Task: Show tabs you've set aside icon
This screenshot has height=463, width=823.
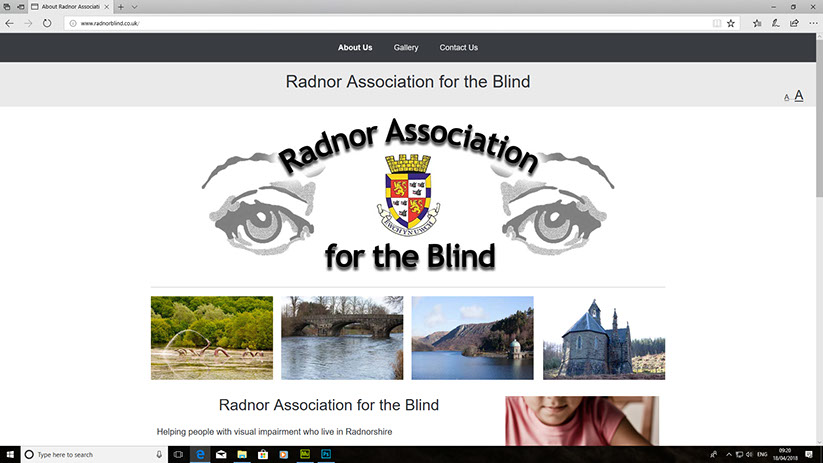Action: point(7,7)
